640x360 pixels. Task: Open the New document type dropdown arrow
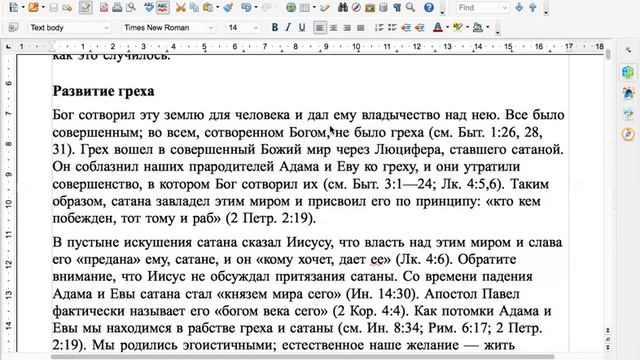[23, 7]
